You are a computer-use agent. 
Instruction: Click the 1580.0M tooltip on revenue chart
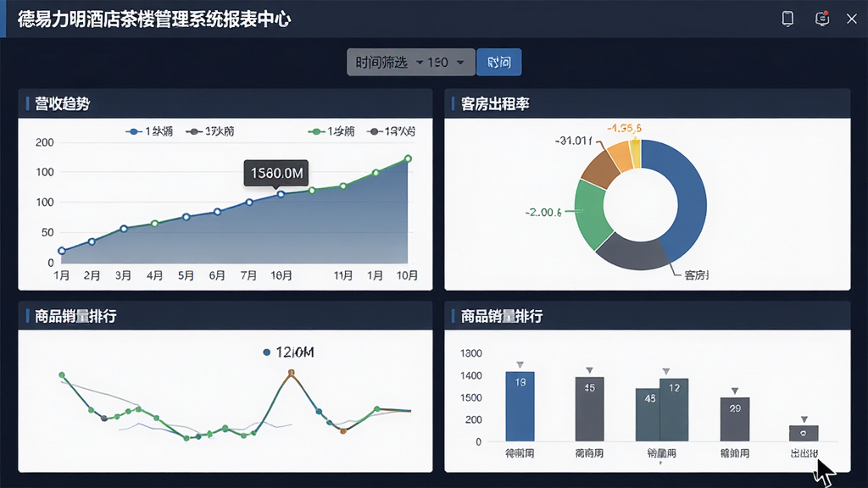coord(276,173)
